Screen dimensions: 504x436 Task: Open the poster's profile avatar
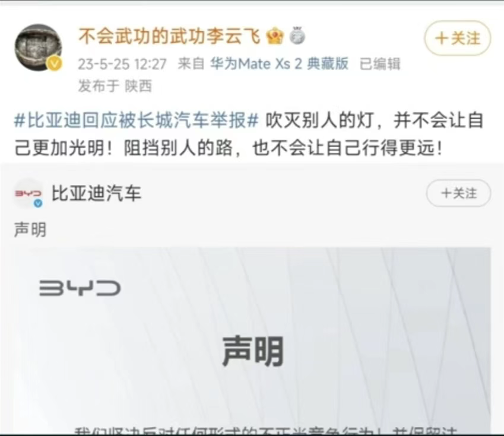coord(38,47)
